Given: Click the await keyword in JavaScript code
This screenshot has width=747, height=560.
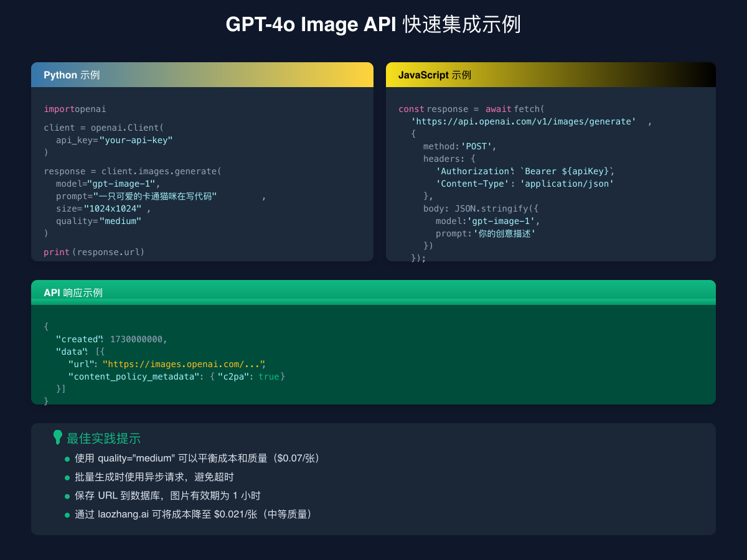Looking at the screenshot, I should (x=498, y=109).
